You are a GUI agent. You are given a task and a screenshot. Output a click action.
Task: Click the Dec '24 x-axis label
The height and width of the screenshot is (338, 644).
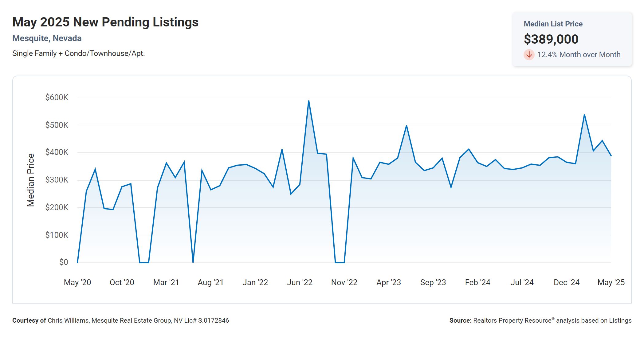(567, 282)
